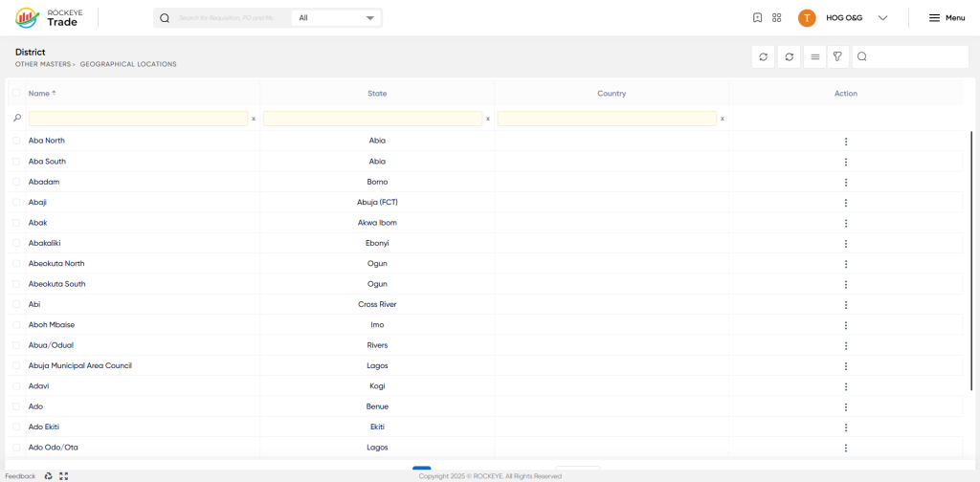
Task: Clear the Name filter with its x
Action: tap(253, 118)
